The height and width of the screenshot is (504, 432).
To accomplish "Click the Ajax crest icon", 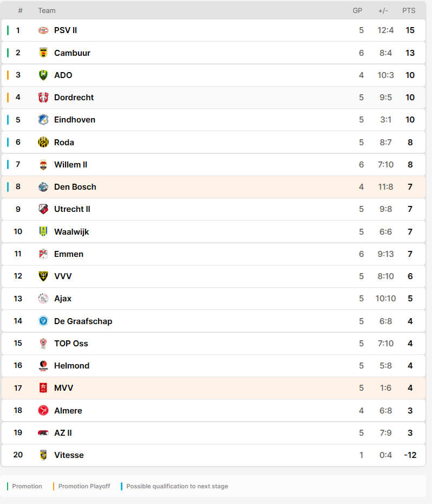I will [43, 299].
